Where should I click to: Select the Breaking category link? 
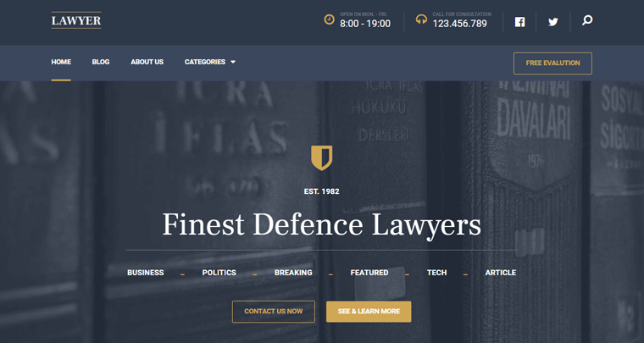tap(293, 273)
